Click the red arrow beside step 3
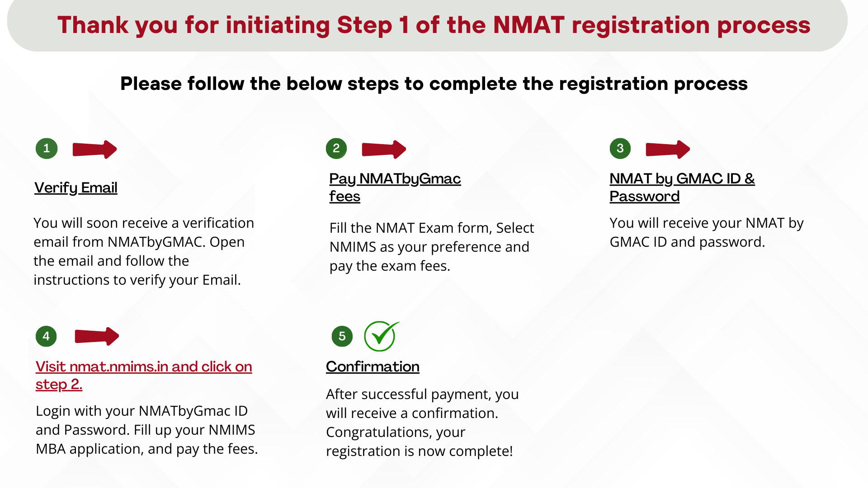Screen dimensions: 868x488 (668, 149)
